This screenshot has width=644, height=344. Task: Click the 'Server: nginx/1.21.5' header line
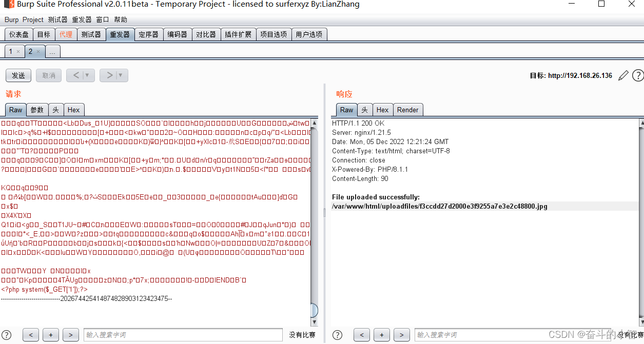[x=361, y=132]
